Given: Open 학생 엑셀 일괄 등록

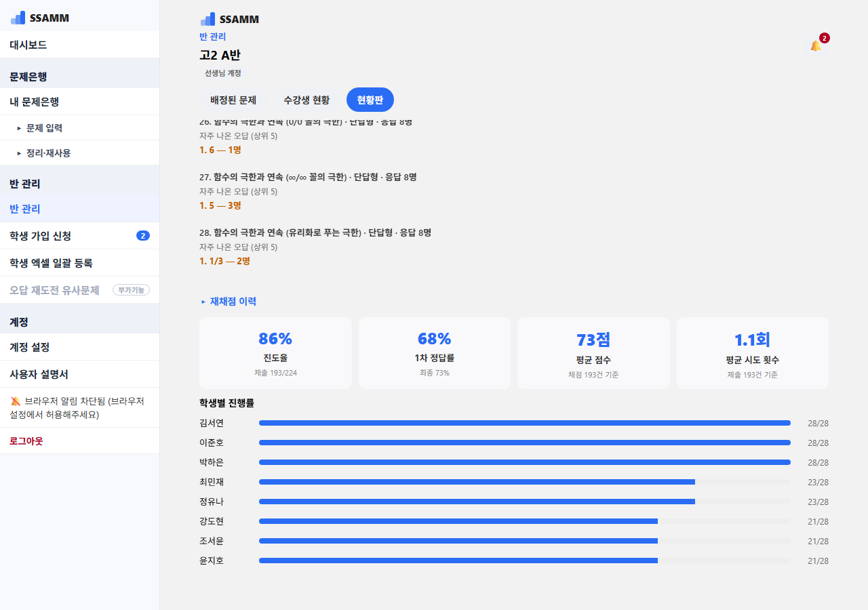Looking at the screenshot, I should click(x=79, y=263).
